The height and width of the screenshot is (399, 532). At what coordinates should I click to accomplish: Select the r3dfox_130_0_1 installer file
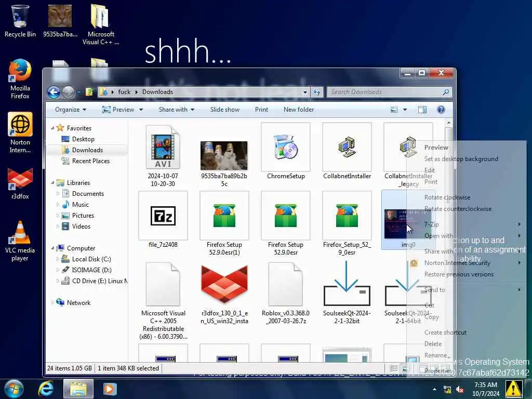coord(224,294)
